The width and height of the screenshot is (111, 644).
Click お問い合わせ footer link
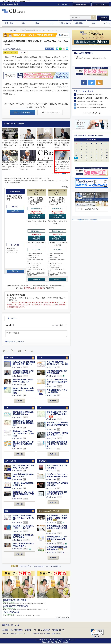pos(56,634)
